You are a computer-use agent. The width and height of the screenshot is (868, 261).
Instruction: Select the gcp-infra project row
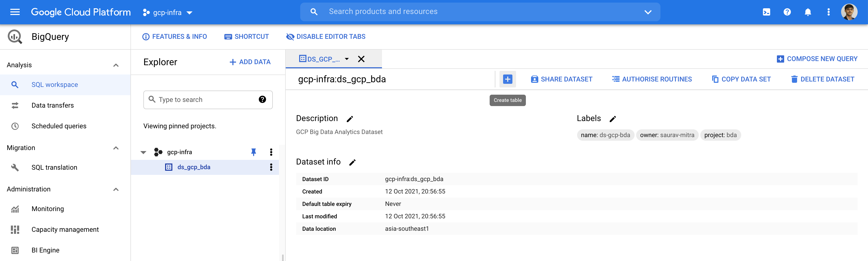pos(205,152)
